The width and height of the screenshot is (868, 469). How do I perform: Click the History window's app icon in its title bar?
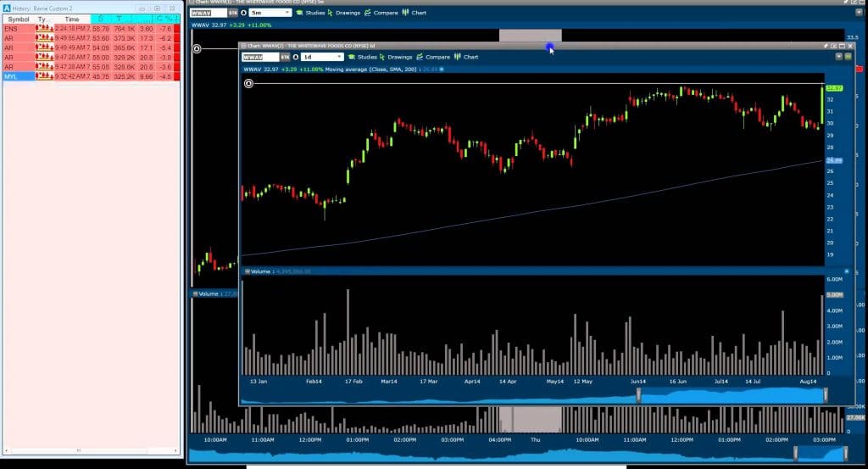7,8
